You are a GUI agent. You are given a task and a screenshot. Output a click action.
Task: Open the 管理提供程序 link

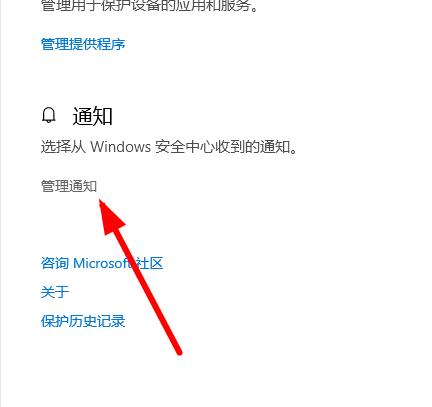tap(83, 44)
